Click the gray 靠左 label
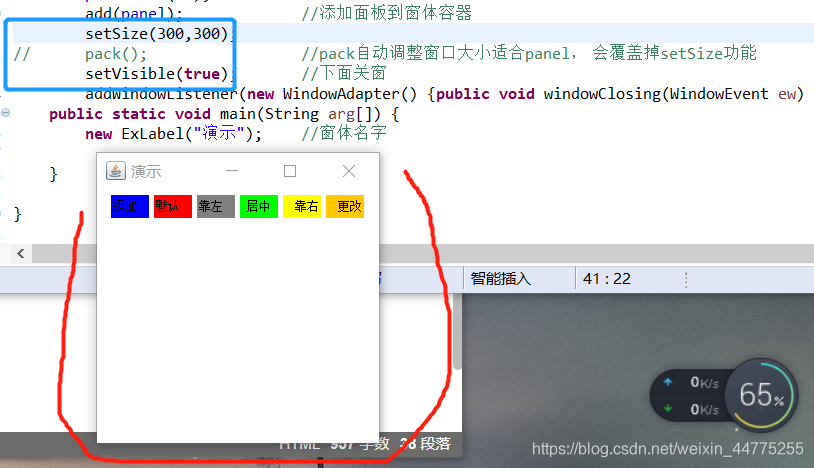The height and width of the screenshot is (468, 814). coord(216,207)
